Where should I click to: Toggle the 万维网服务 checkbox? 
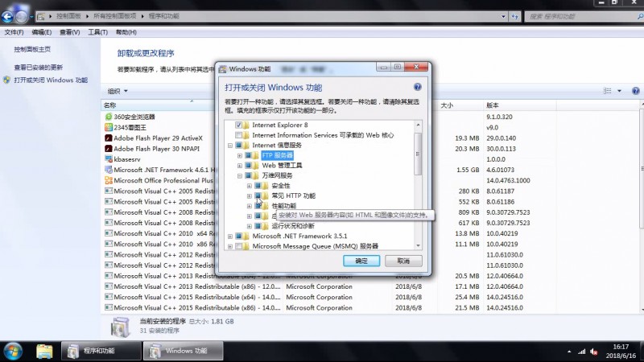tap(248, 175)
